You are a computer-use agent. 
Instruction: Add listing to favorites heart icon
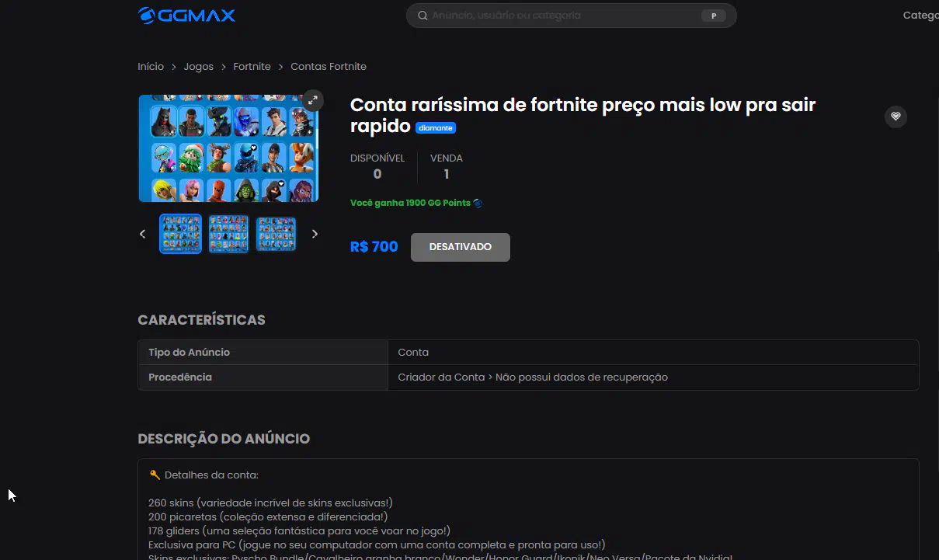pyautogui.click(x=896, y=117)
